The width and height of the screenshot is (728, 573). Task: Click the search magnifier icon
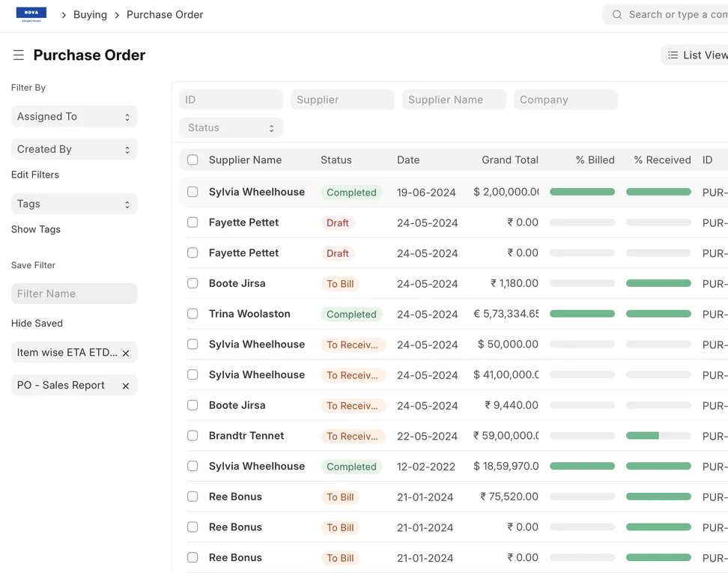coord(616,14)
